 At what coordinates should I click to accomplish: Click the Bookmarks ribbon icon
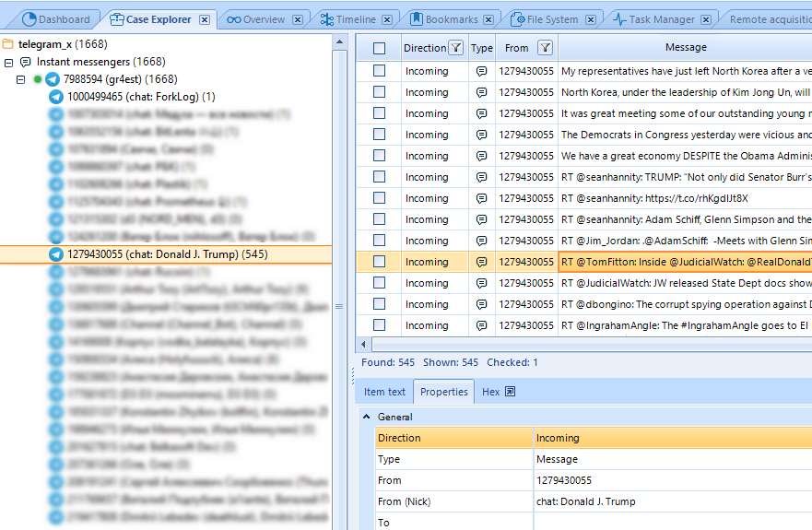pyautogui.click(x=417, y=19)
